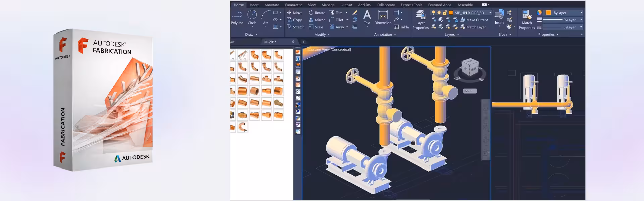Screen dimensions: 644x201
Task: Click the ViewCube in the 3D viewport
Action: coord(470,68)
